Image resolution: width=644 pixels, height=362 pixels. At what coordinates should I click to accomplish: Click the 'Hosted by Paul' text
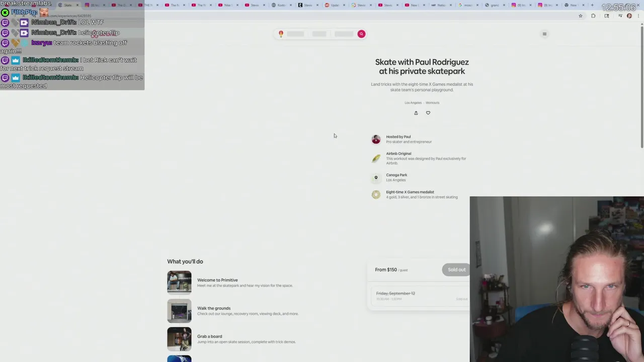[398, 137]
